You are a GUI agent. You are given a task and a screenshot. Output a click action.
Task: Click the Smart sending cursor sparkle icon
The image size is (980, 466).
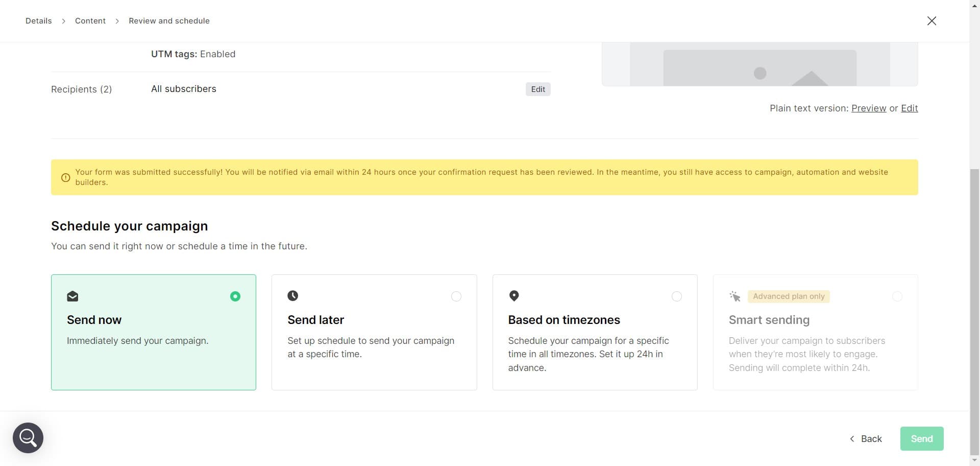coord(734,296)
